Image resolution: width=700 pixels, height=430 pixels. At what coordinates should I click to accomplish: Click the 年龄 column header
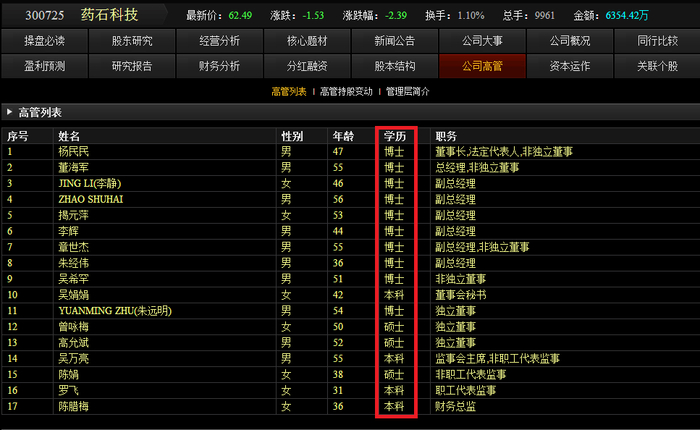click(x=343, y=136)
